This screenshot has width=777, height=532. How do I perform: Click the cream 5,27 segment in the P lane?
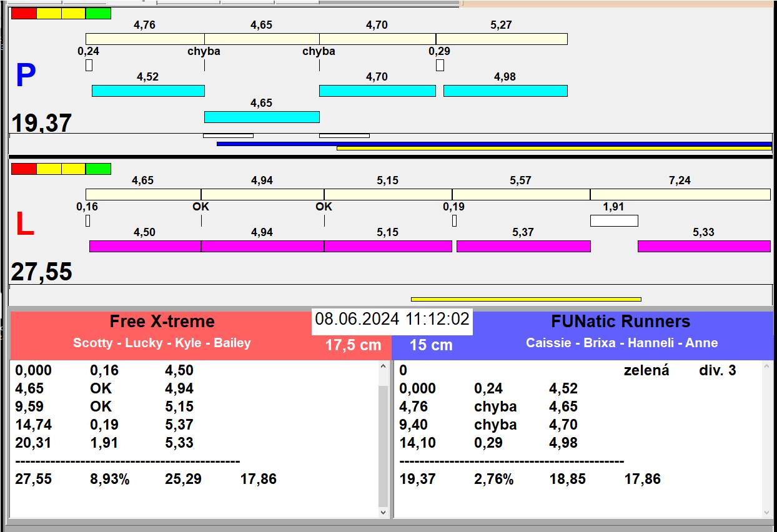click(x=502, y=39)
